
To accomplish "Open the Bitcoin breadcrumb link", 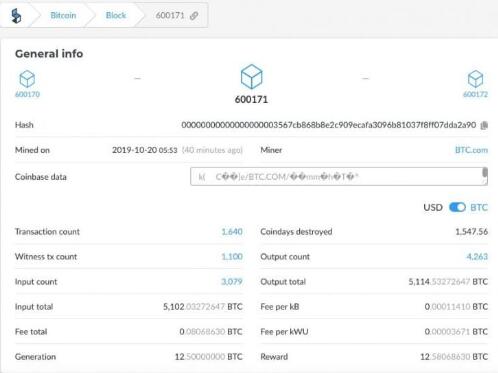I will click(63, 15).
